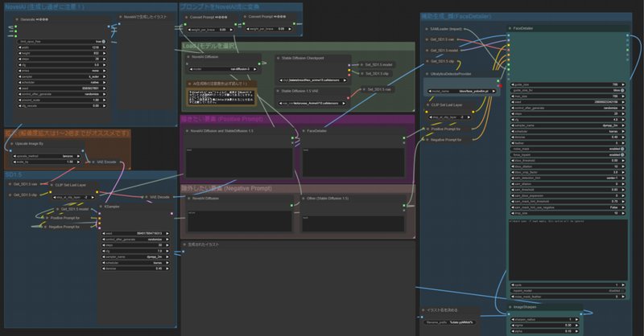
Task: Click the KSampler LATENT output socket
Action: (x=171, y=213)
